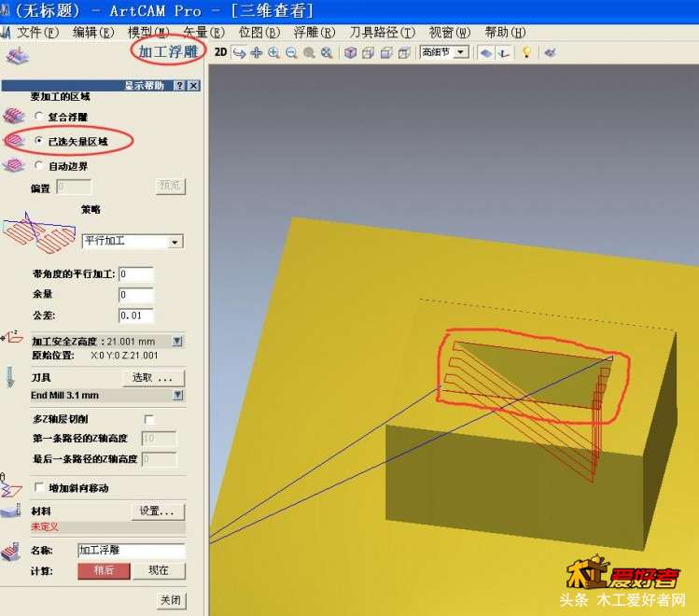Viewport: 699px width, 616px height.
Task: Click the light bulb lighting icon
Action: [x=527, y=52]
